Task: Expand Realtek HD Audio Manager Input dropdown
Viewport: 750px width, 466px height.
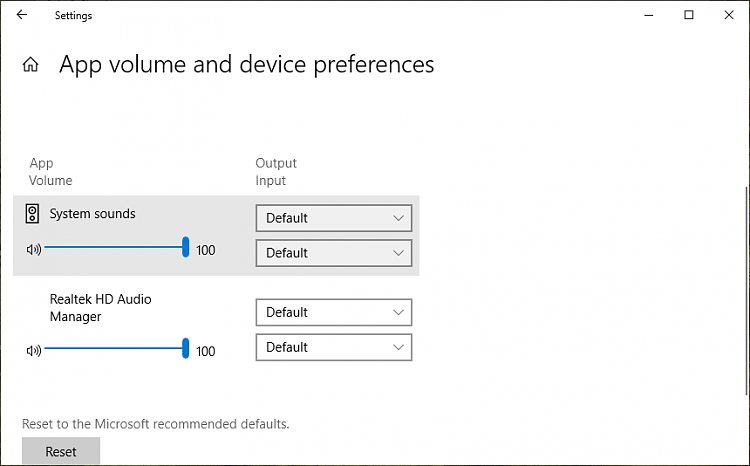Action: click(334, 347)
